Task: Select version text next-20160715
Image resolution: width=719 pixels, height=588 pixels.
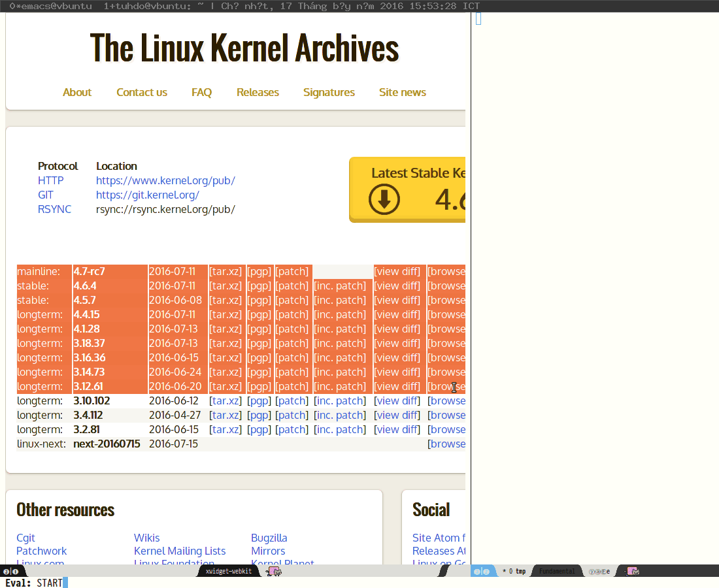Action: click(107, 444)
